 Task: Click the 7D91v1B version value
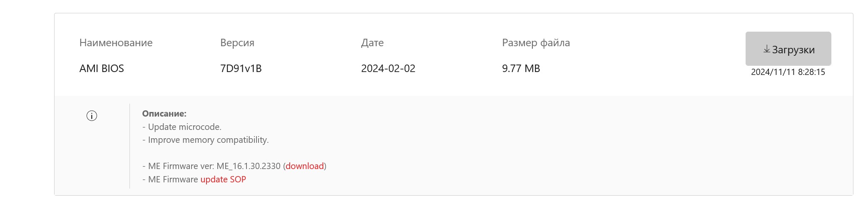click(241, 69)
